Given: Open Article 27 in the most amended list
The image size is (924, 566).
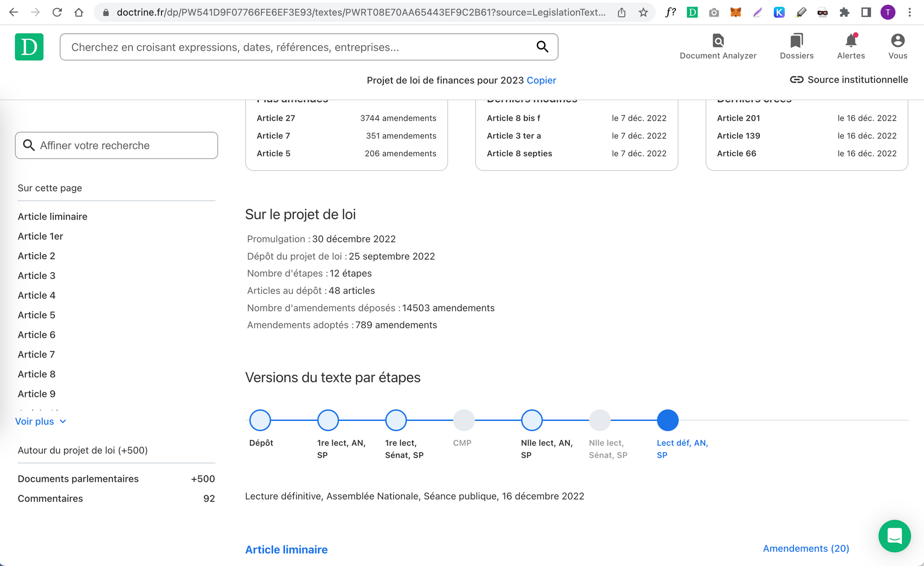Looking at the screenshot, I should [x=276, y=118].
